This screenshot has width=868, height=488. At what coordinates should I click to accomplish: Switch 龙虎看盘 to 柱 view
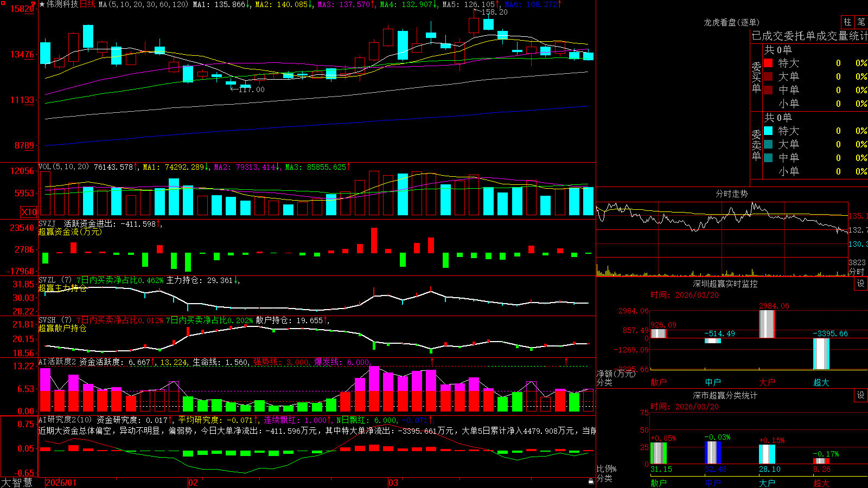coord(847,22)
